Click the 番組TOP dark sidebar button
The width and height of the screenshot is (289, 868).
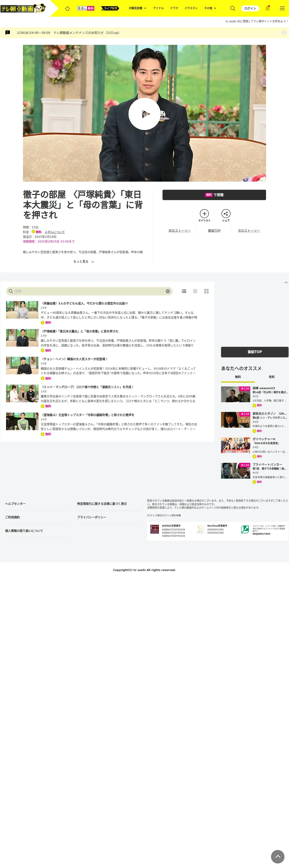(x=255, y=352)
